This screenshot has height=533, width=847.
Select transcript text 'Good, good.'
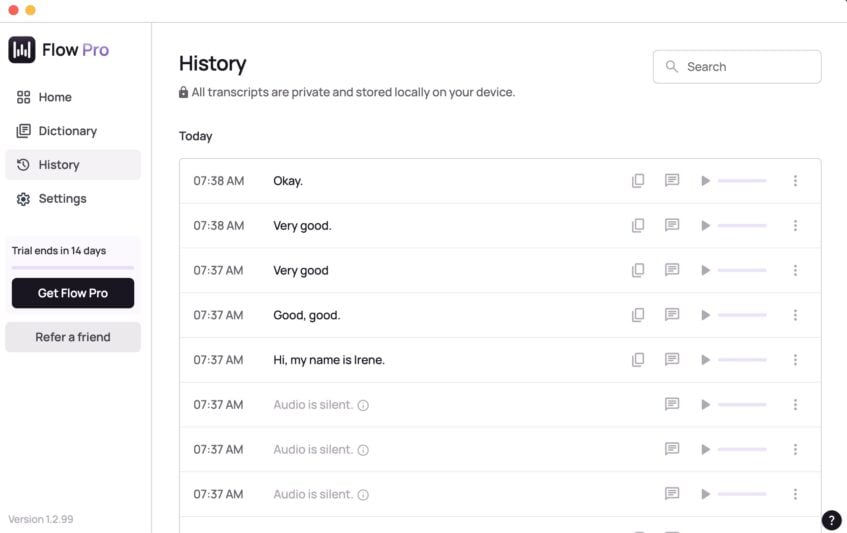tap(307, 315)
